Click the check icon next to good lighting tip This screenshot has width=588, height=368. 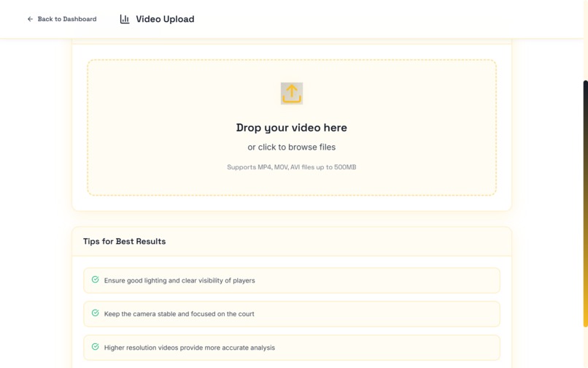tap(96, 280)
